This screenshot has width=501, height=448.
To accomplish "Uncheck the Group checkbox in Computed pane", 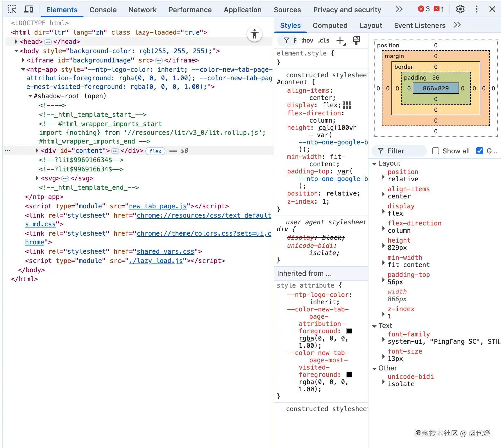I will coord(480,151).
